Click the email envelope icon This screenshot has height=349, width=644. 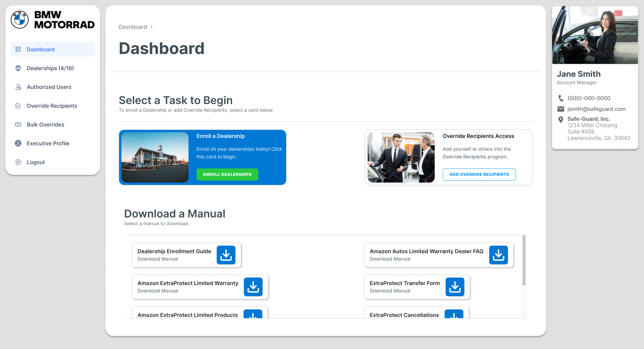pyautogui.click(x=560, y=109)
